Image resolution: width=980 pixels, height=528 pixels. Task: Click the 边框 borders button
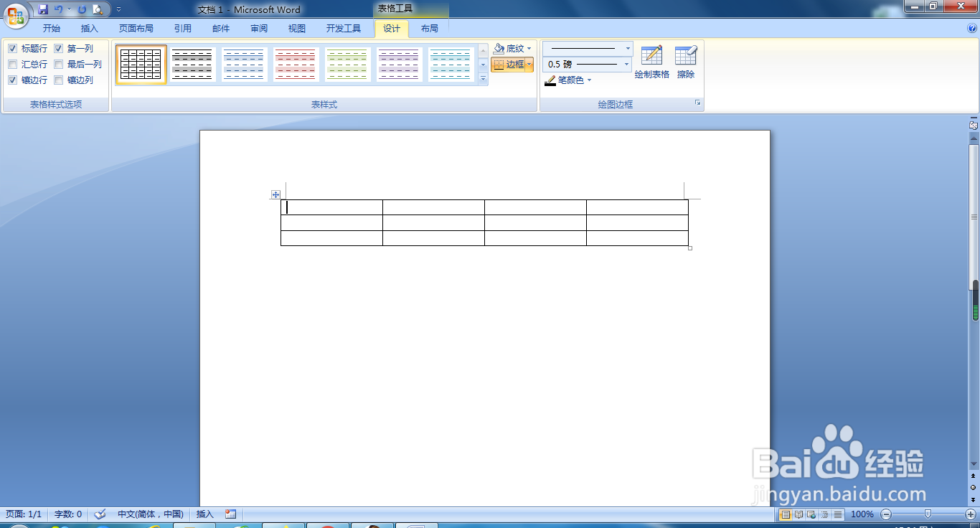(508, 65)
